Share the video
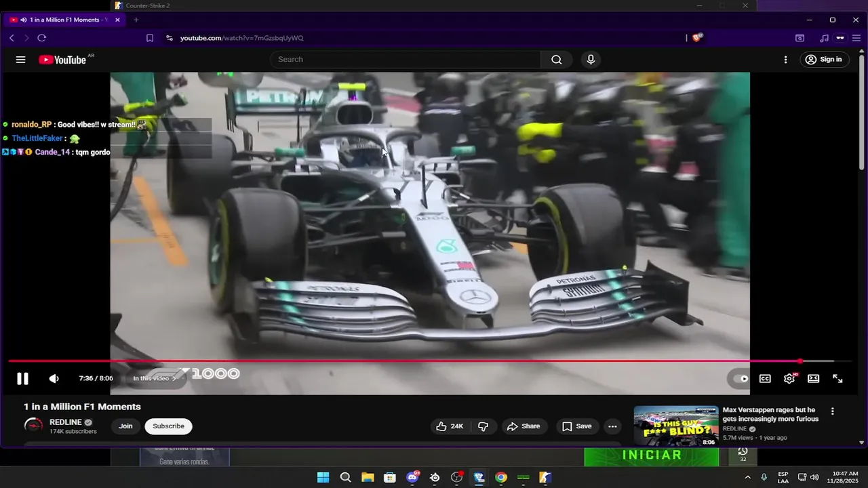868x488 pixels. pyautogui.click(x=524, y=426)
